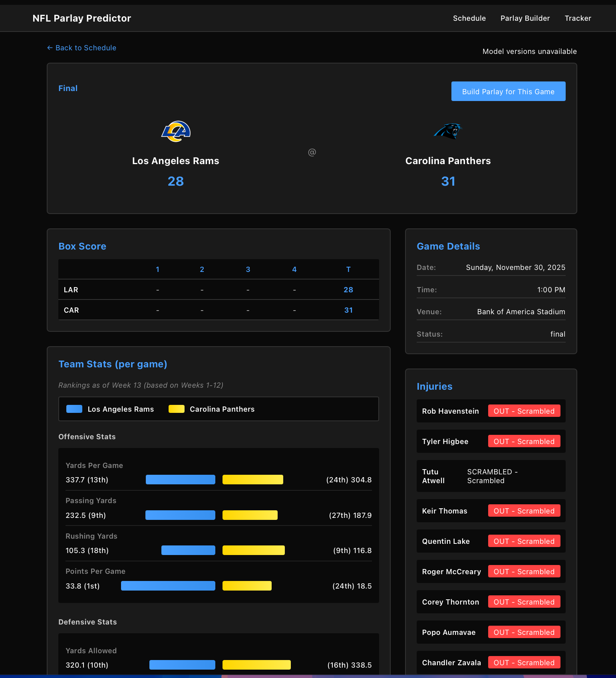Click the Los Angeles Rams logo

coord(176,131)
